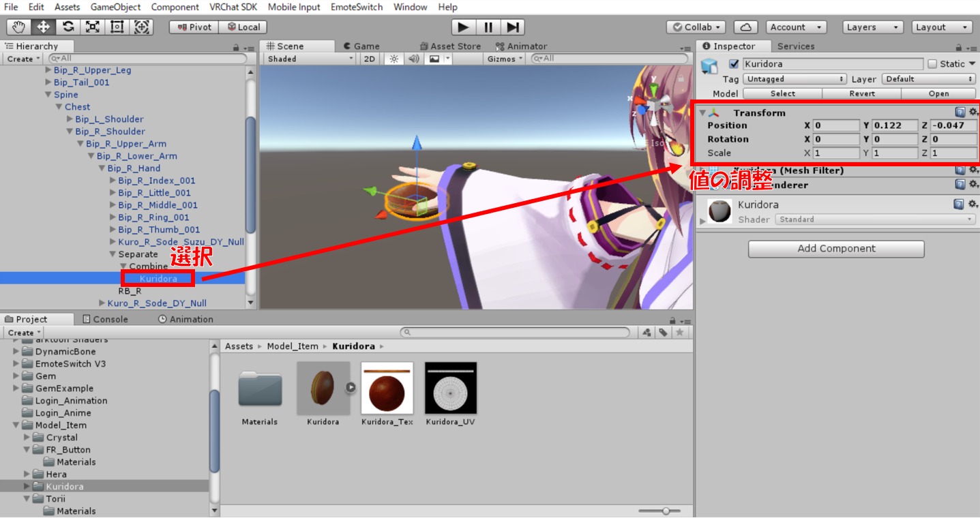Screen dimensions: 980x518
Task: Toggle Kuridora object active checkbox
Action: (x=734, y=64)
